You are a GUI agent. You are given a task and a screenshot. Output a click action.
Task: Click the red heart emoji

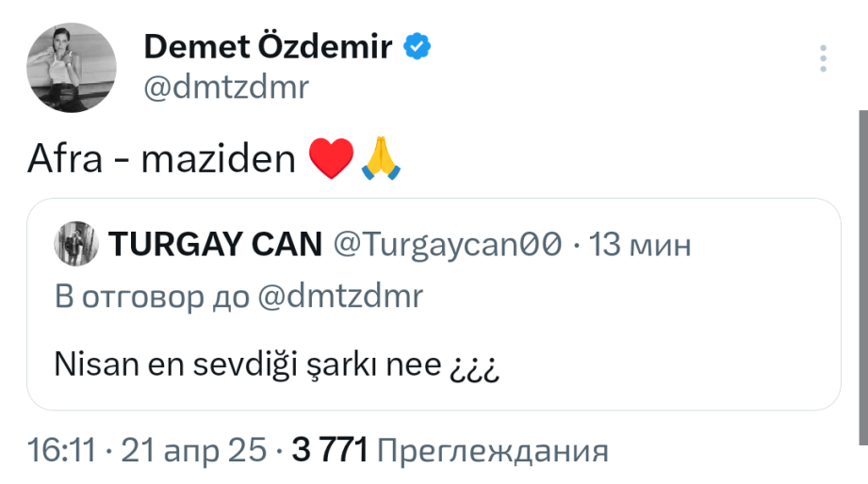[331, 160]
